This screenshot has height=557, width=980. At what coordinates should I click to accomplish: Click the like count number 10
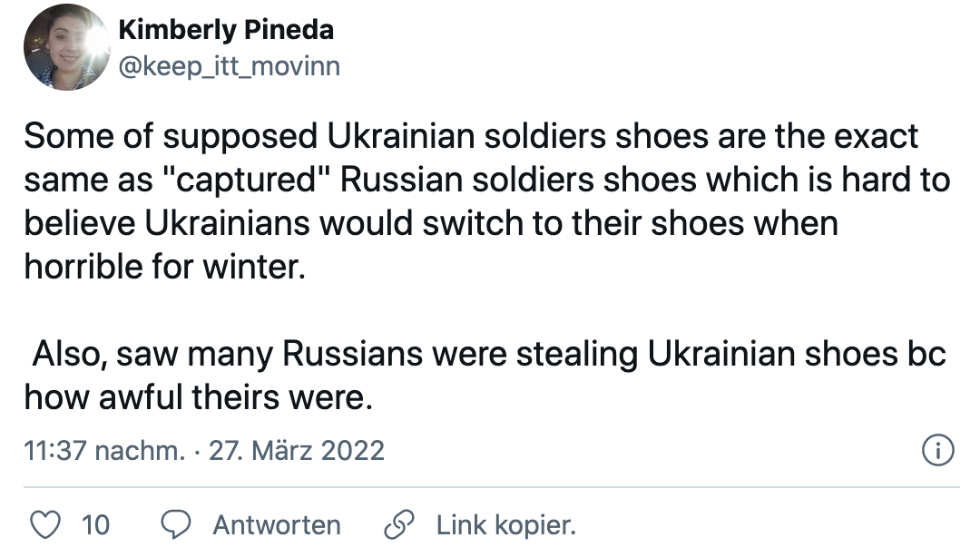coord(95,524)
